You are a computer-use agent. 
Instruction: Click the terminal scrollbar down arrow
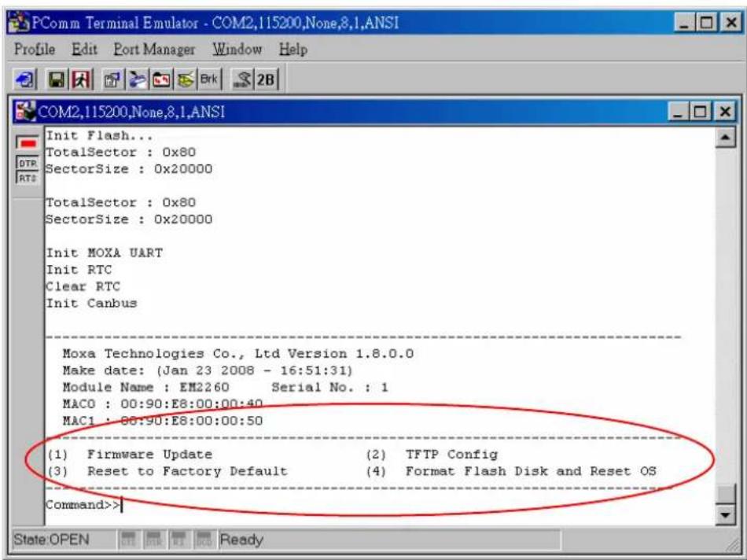click(726, 514)
